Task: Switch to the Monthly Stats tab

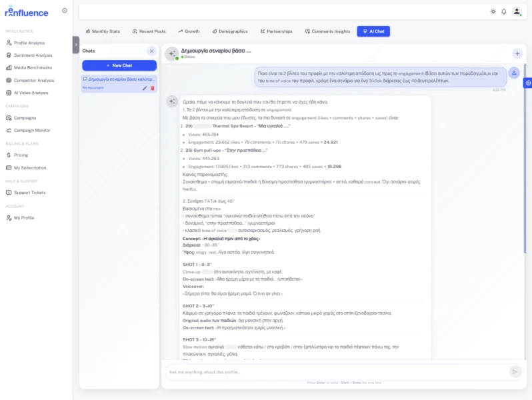Action: pyautogui.click(x=103, y=31)
